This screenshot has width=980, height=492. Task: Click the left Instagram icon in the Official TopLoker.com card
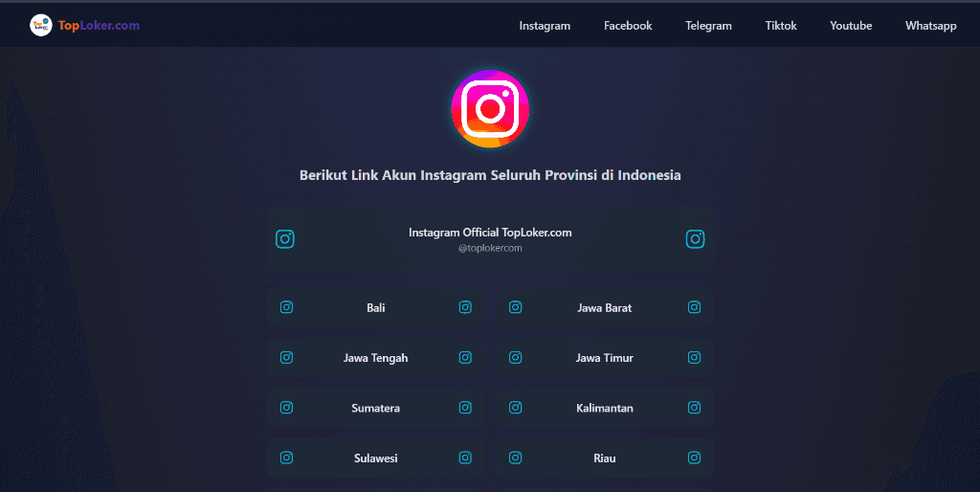coord(285,238)
